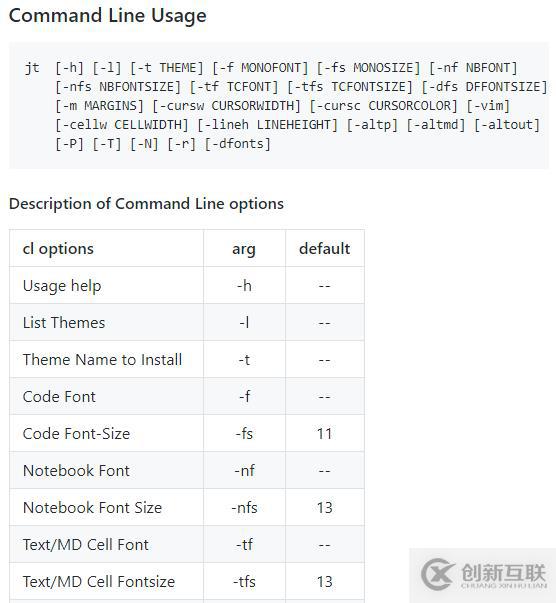This screenshot has width=556, height=603.
Task: Click the List Themes row label
Action: [64, 323]
